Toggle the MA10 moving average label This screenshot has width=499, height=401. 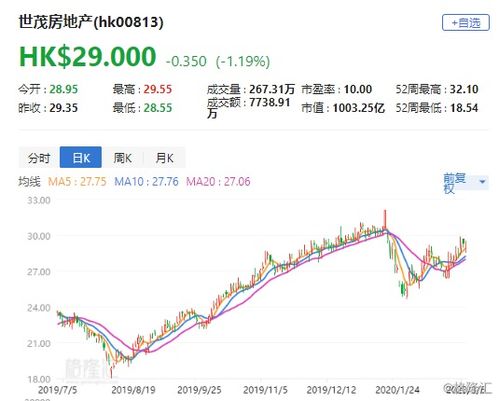(x=146, y=182)
